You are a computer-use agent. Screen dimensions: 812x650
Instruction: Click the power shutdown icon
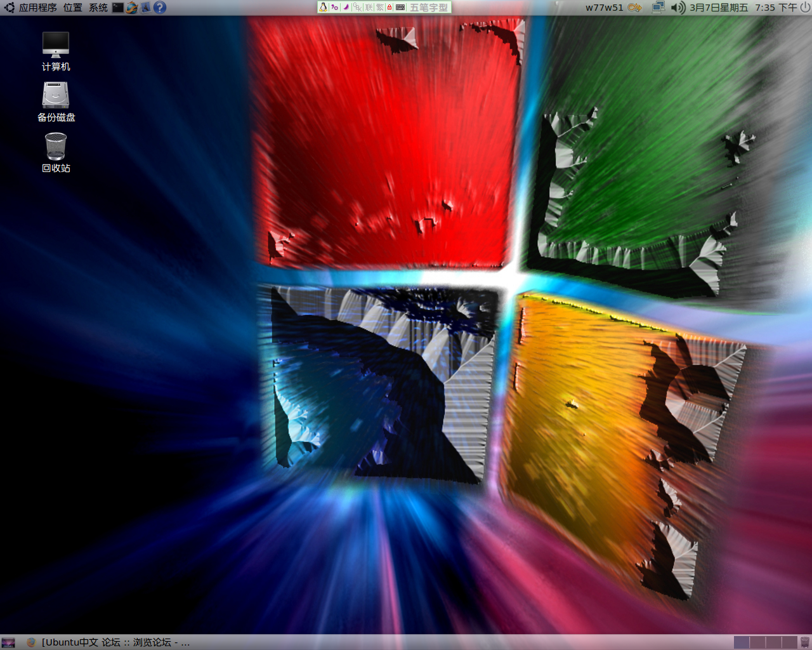pyautogui.click(x=805, y=8)
